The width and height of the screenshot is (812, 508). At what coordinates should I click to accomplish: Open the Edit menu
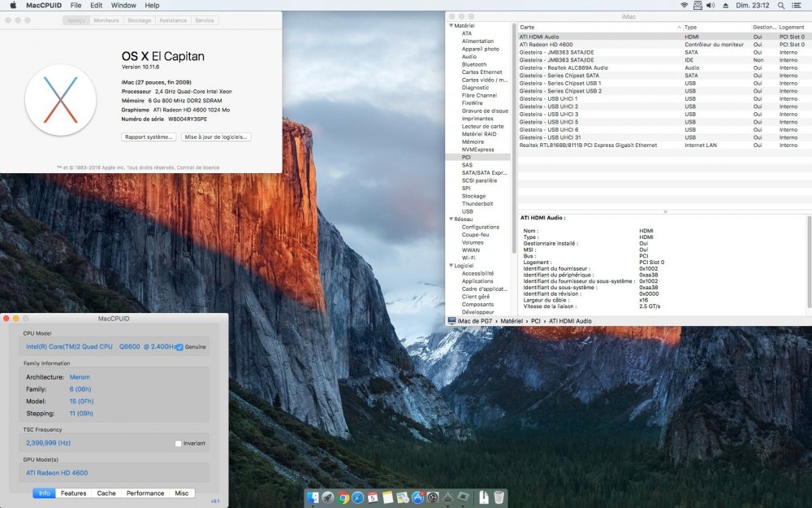pos(97,5)
